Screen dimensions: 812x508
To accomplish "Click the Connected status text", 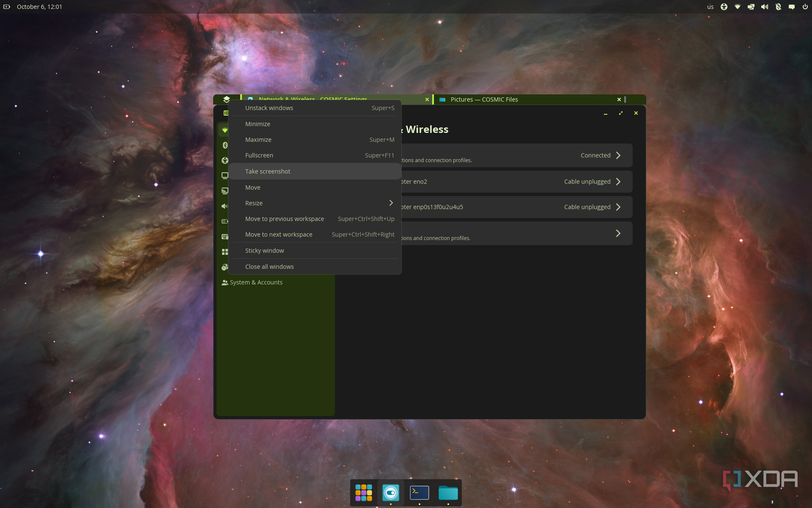I will coord(595,155).
